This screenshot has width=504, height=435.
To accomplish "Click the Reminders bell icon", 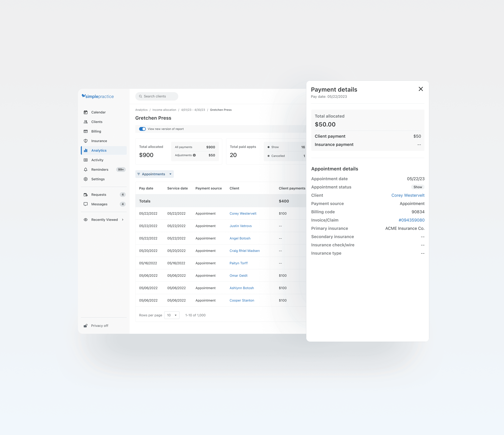I will click(x=86, y=169).
